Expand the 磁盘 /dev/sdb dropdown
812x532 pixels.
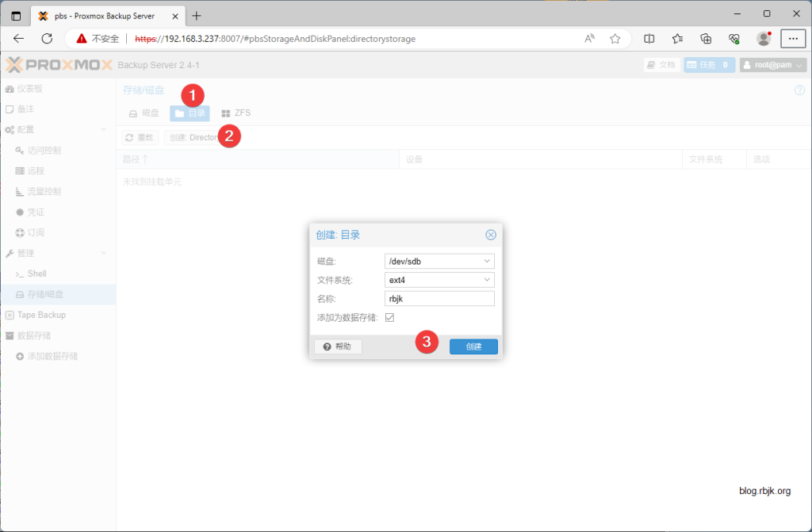(487, 261)
